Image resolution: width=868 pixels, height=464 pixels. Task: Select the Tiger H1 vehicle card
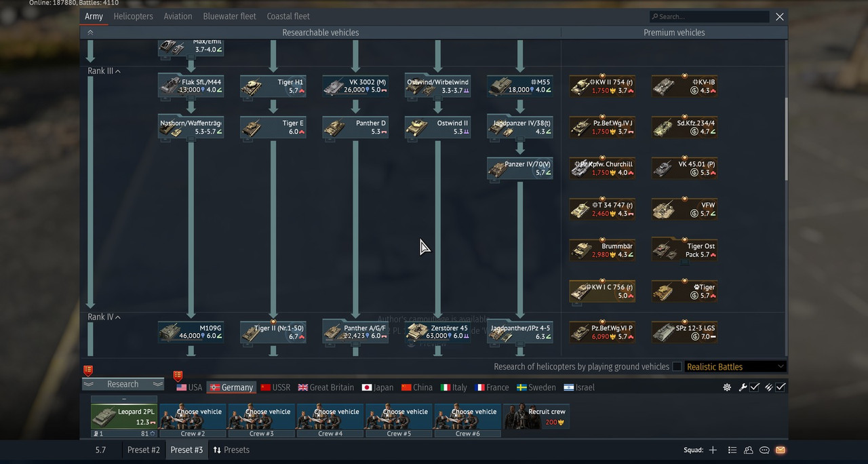(x=273, y=85)
